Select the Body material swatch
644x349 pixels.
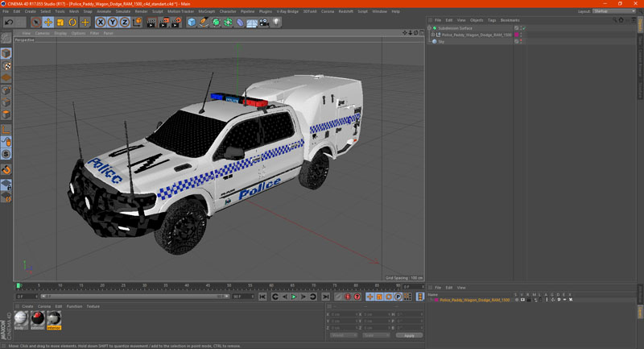pos(21,319)
